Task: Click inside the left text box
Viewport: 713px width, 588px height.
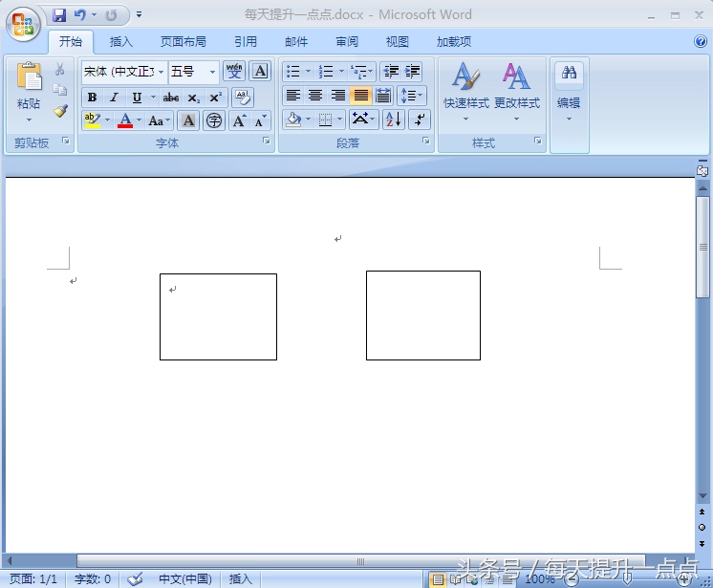Action: tap(218, 317)
